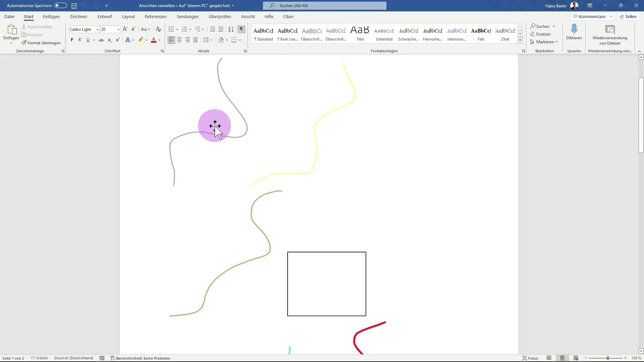Open the Kommentare button
The width and height of the screenshot is (644, 362).
[x=593, y=16]
